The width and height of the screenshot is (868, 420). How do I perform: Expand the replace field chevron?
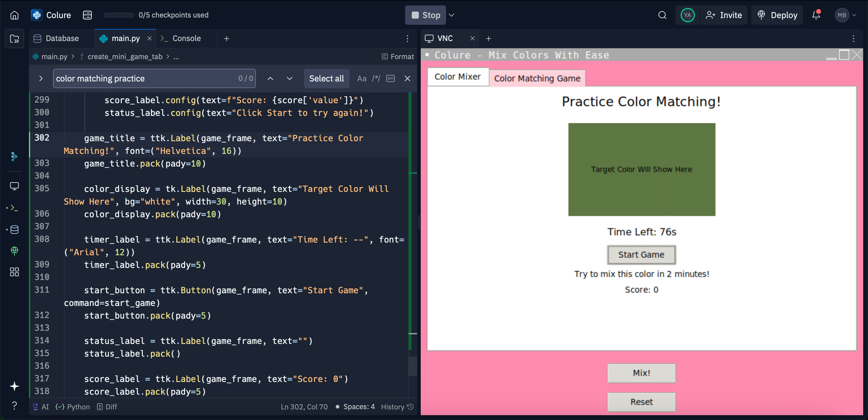(x=41, y=79)
